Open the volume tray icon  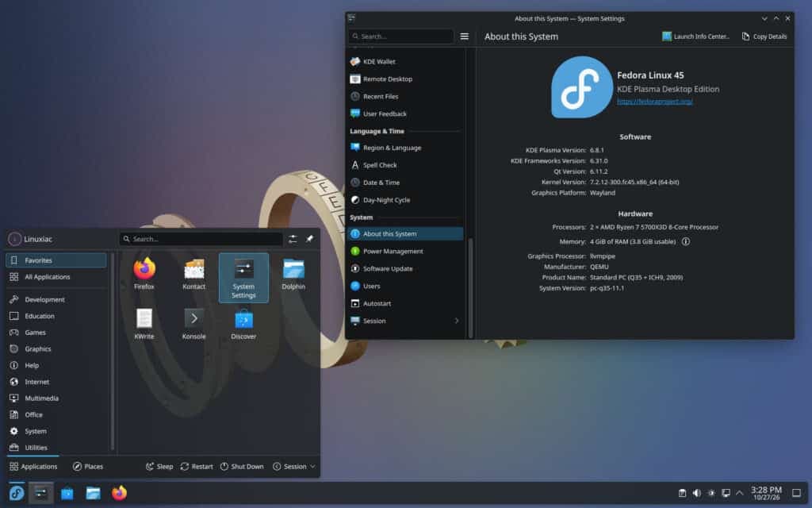[x=697, y=493]
